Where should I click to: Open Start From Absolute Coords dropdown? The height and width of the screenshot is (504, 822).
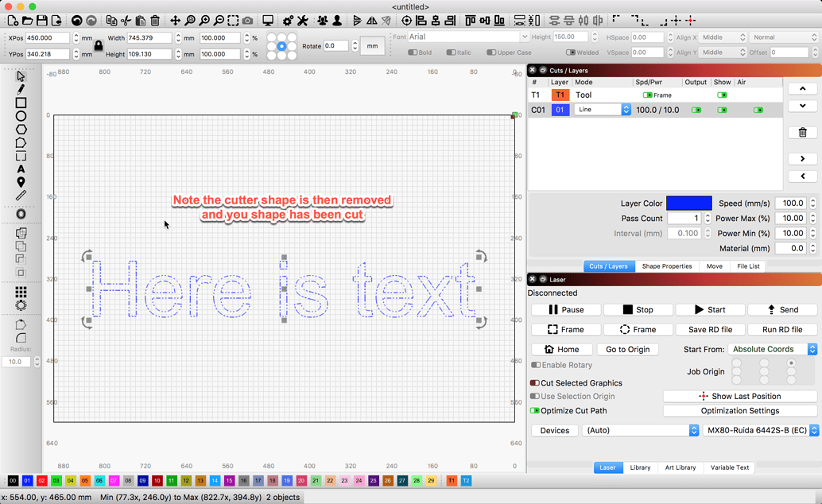click(772, 349)
